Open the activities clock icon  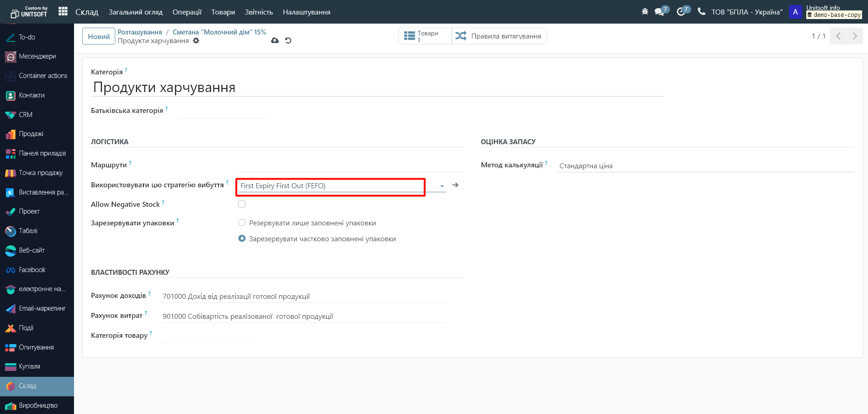click(x=681, y=12)
